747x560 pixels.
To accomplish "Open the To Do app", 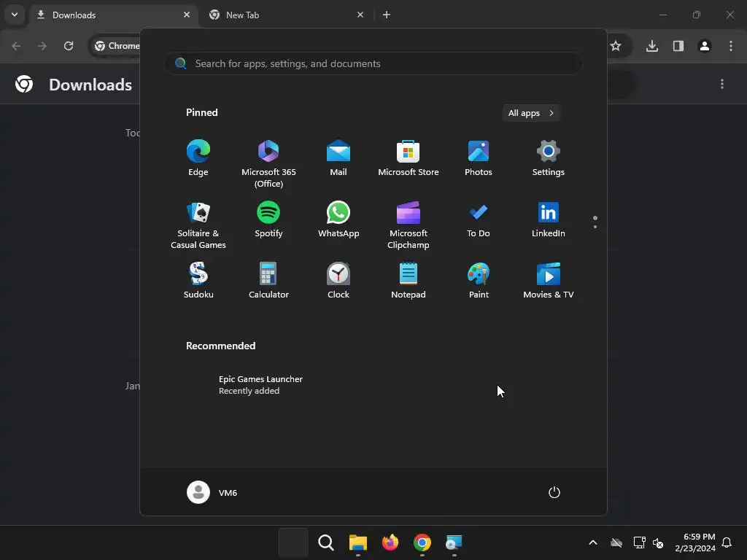I will tap(479, 219).
